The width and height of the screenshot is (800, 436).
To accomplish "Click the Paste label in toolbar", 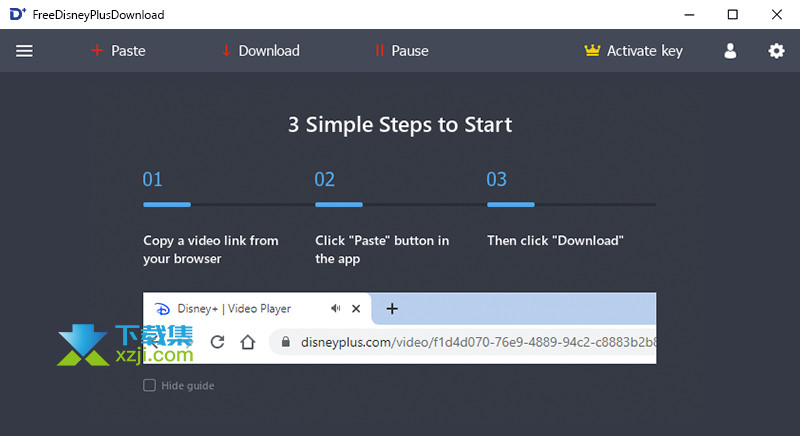I will point(129,51).
